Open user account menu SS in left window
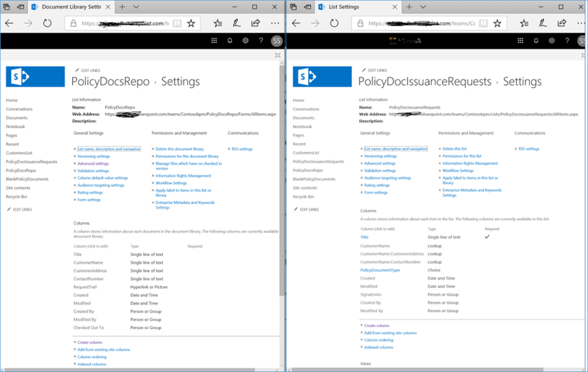This screenshot has height=372, width=588. (276, 41)
